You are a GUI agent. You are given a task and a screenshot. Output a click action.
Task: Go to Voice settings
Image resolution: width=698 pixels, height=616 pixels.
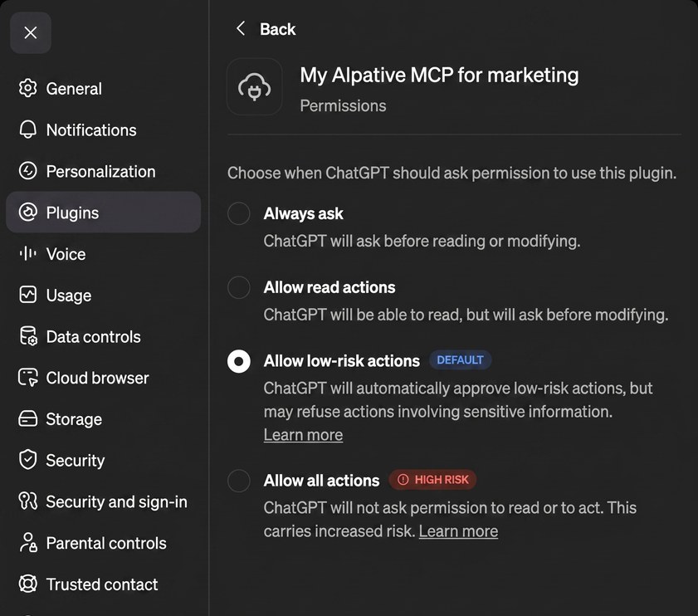[103, 254]
